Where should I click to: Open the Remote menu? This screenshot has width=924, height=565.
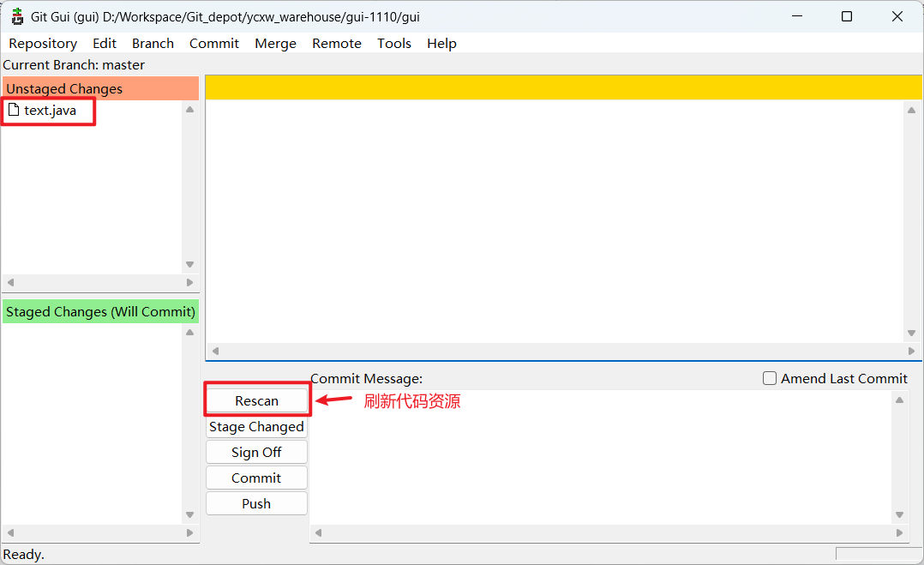tap(336, 43)
